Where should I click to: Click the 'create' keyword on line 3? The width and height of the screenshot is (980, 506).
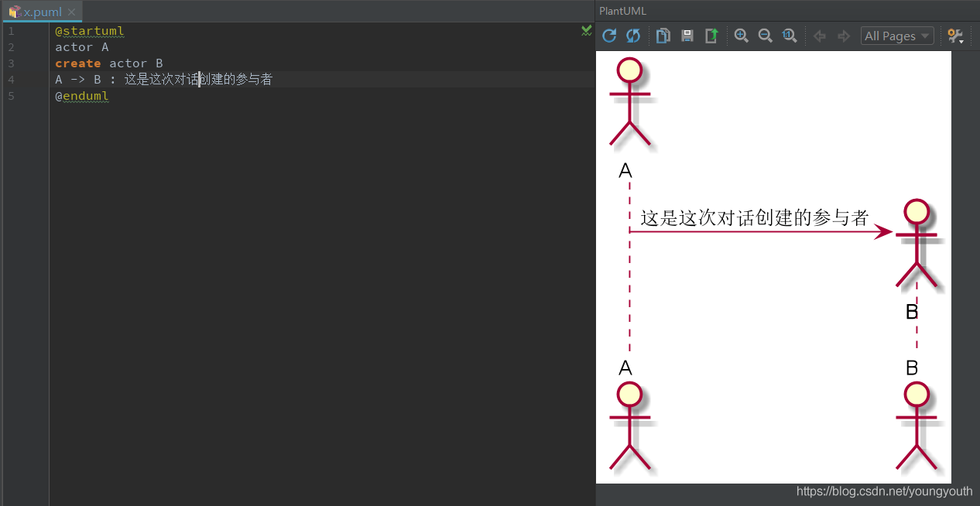click(x=78, y=63)
